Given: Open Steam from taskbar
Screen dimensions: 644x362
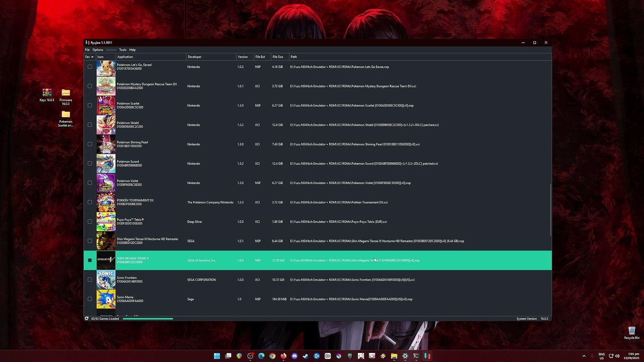Looking at the screenshot, I should [x=305, y=356].
